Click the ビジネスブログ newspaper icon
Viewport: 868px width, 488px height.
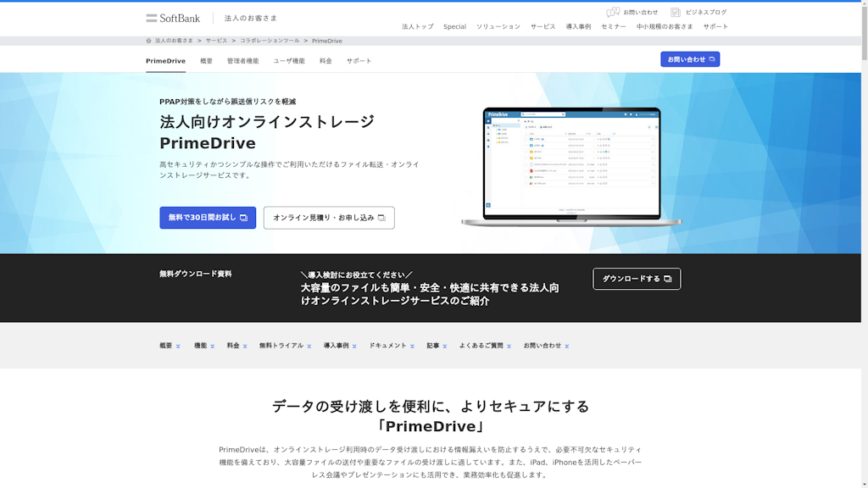pyautogui.click(x=674, y=12)
